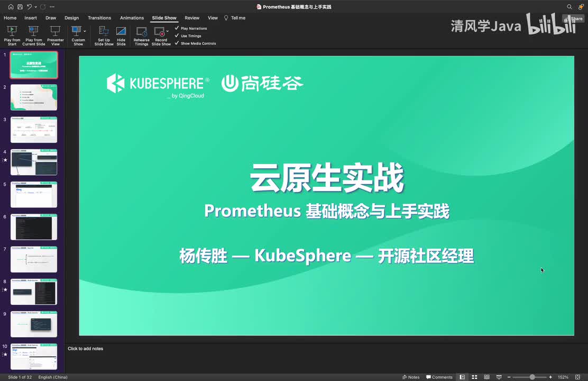588x381 pixels.
Task: Open the Insert ribbon tab
Action: pyautogui.click(x=31, y=17)
